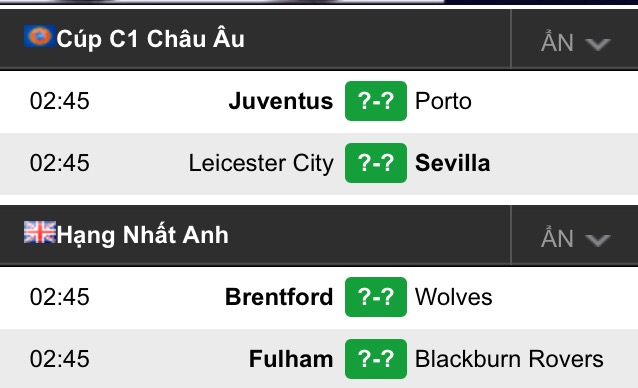Image resolution: width=638 pixels, height=388 pixels.
Task: Hide the Hạng Nhất Anh section
Action: [x=575, y=238]
